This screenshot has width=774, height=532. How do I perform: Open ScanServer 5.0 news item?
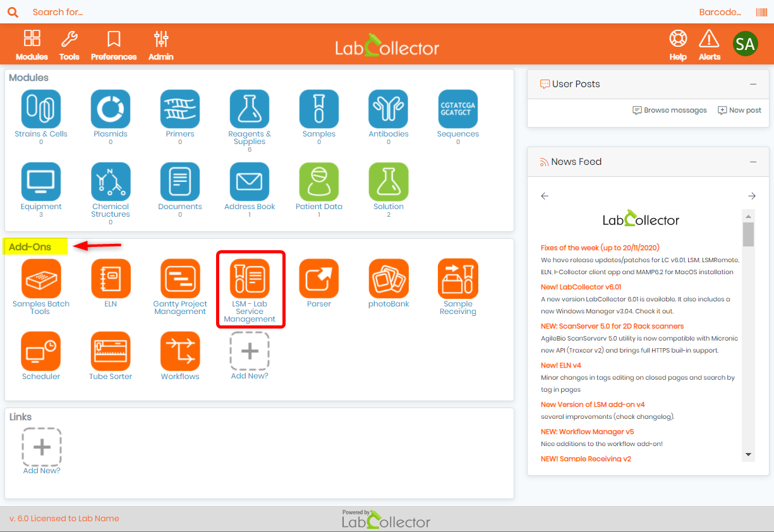612,326
